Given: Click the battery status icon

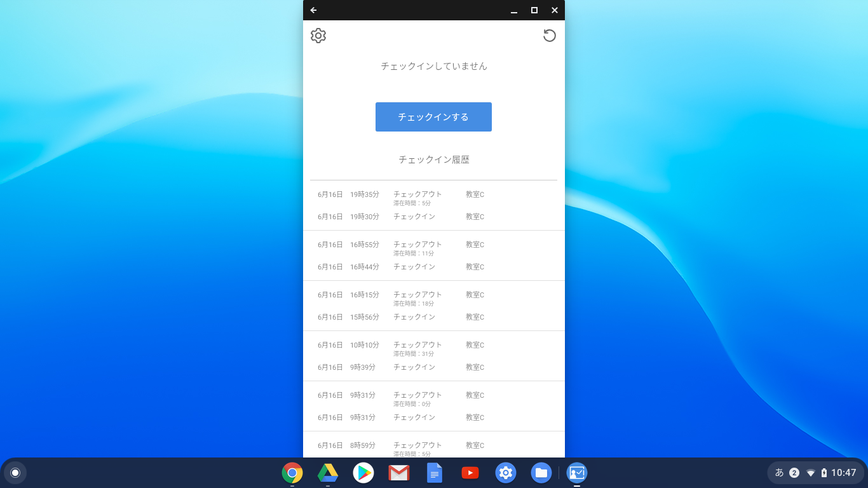Looking at the screenshot, I should (x=824, y=473).
